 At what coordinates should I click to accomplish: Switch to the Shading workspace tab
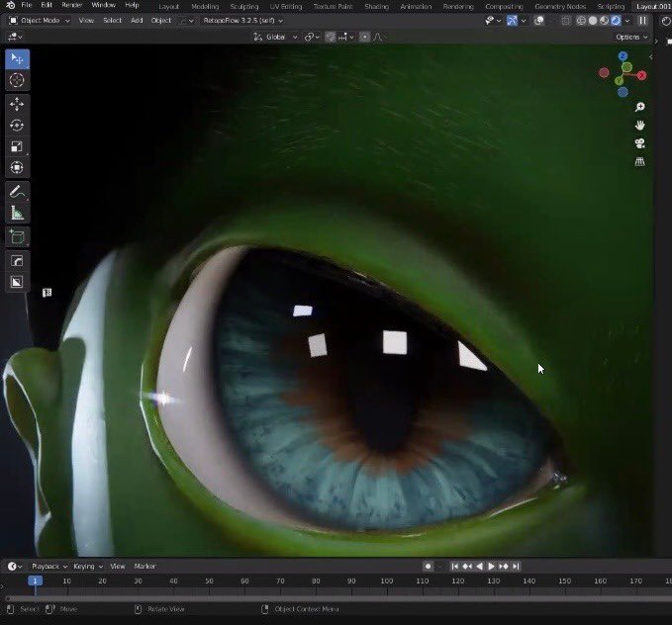pyautogui.click(x=376, y=6)
